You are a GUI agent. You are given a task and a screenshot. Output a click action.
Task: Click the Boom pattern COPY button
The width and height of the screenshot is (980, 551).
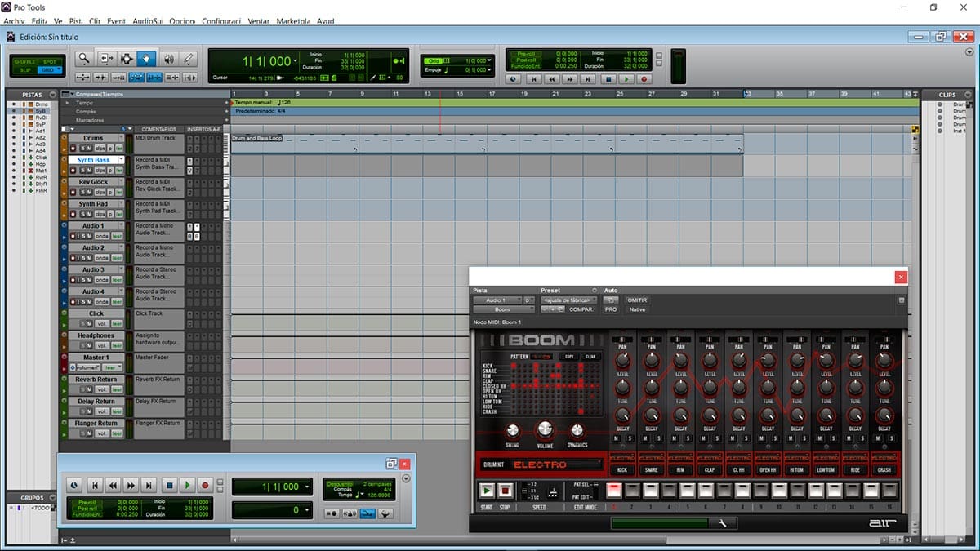coord(569,357)
